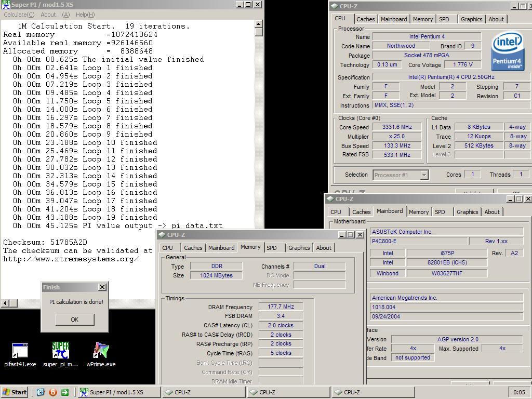
Task: Click Super PI vertical scrollbar up arrow
Action: [259, 24]
